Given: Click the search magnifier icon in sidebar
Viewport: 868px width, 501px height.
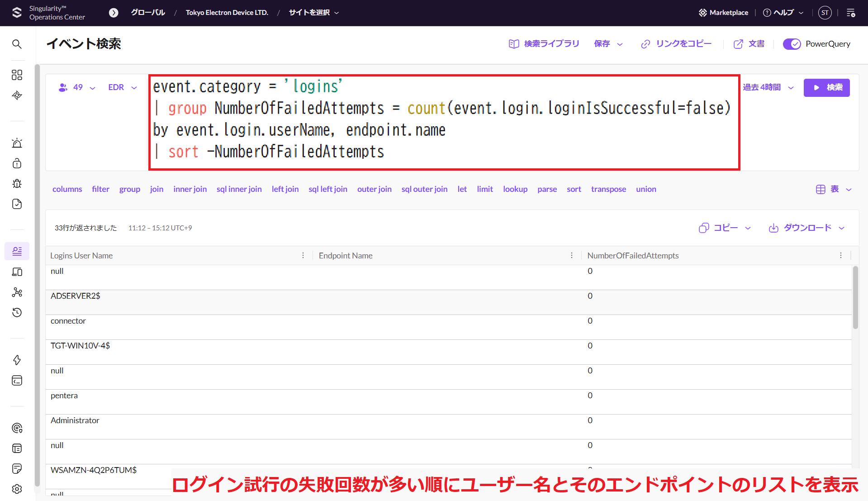Looking at the screenshot, I should 17,44.
